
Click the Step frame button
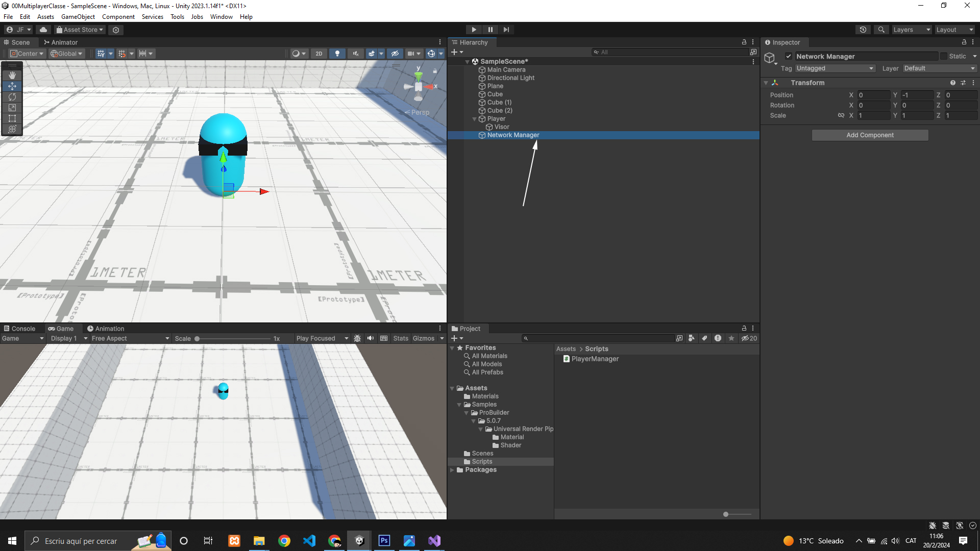[506, 30]
